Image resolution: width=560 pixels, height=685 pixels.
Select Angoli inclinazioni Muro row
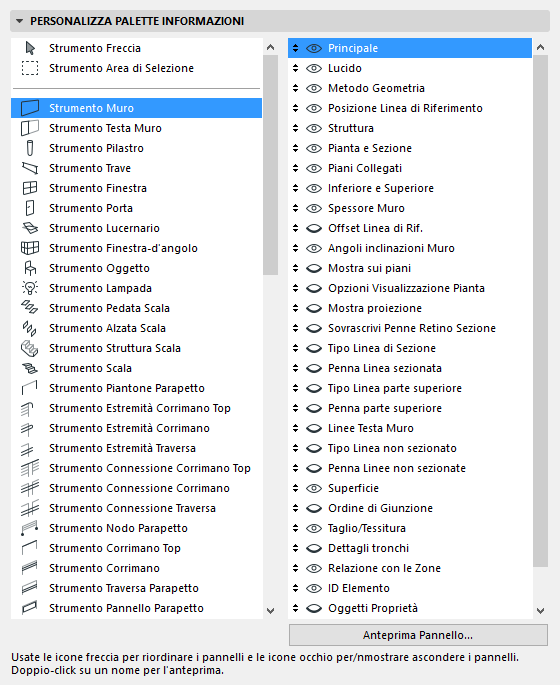pos(410,248)
